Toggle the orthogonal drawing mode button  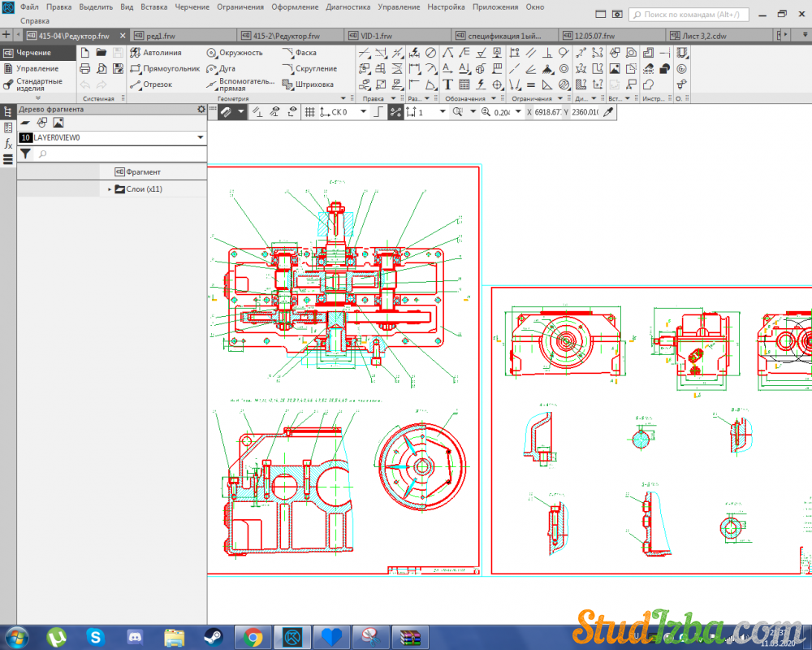377,112
